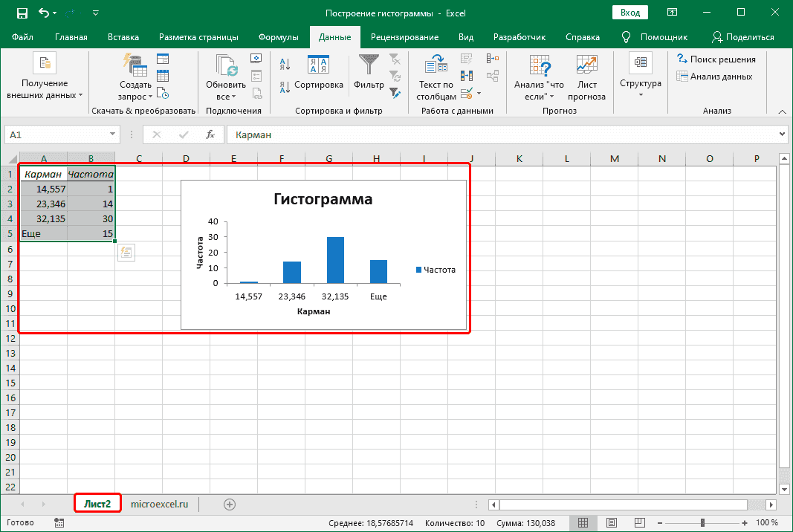Click the Save icon in the title bar
The width and height of the screenshot is (793, 532).
[22, 13]
